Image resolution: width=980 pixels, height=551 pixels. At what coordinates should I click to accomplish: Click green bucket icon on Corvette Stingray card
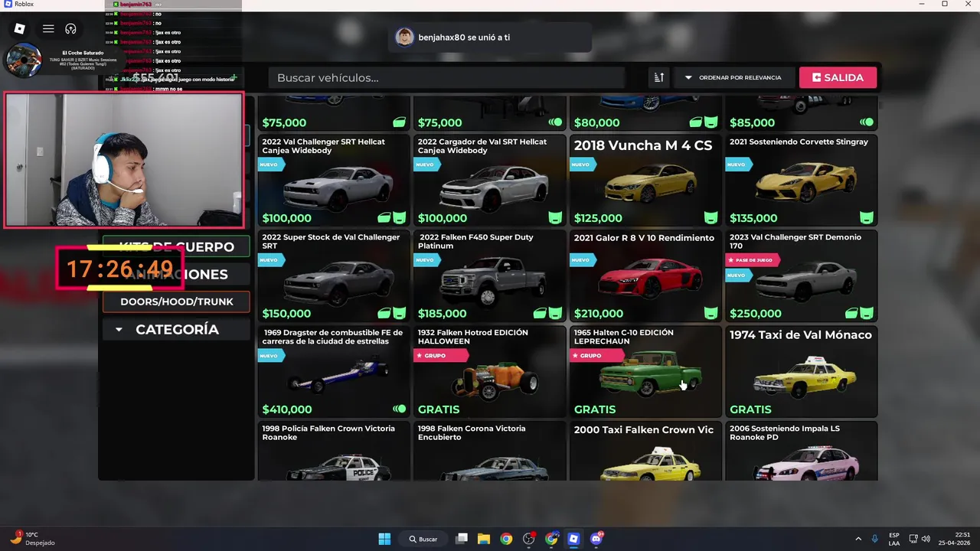867,218
